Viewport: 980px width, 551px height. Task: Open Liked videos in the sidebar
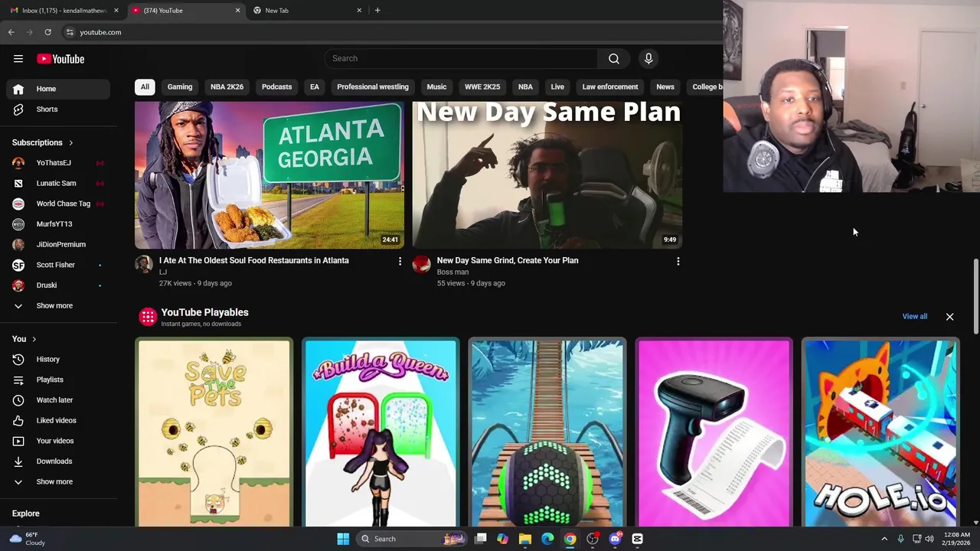58,420
